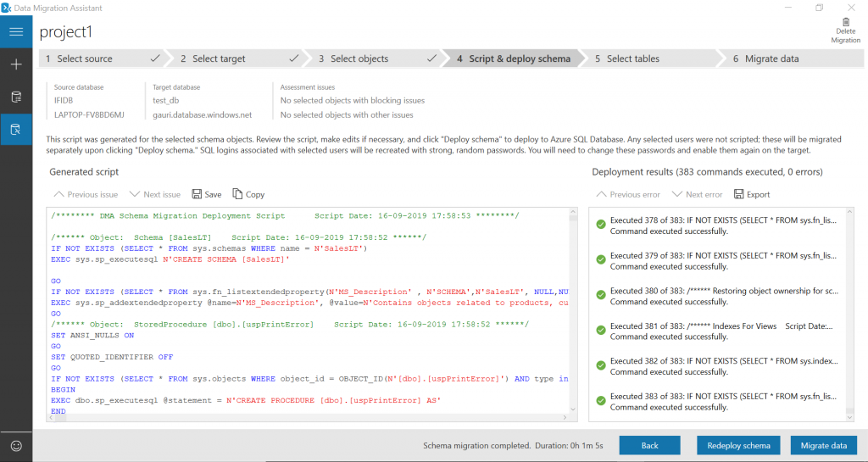Image resolution: width=868 pixels, height=462 pixels.
Task: Click the plus icon to create new project
Action: 16,64
